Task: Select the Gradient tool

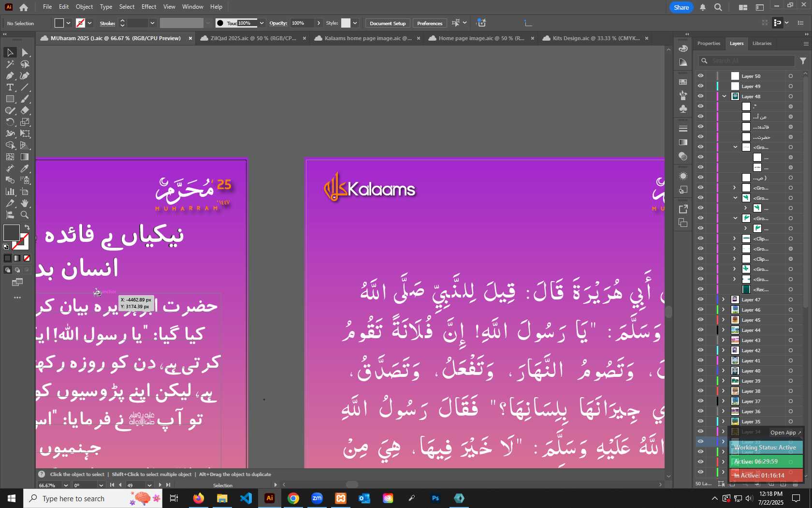Action: coord(25,157)
